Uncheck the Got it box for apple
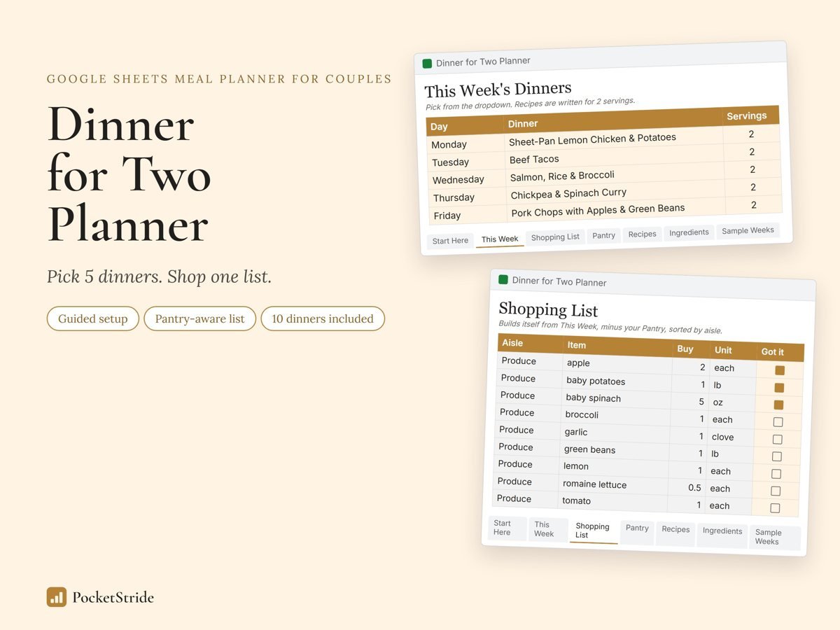This screenshot has width=840, height=630. coord(780,370)
